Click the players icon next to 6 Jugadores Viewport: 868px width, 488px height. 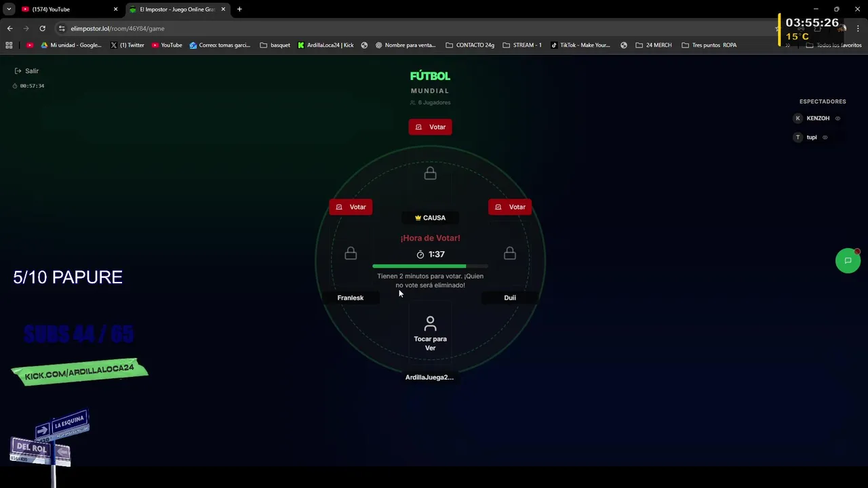(x=412, y=103)
